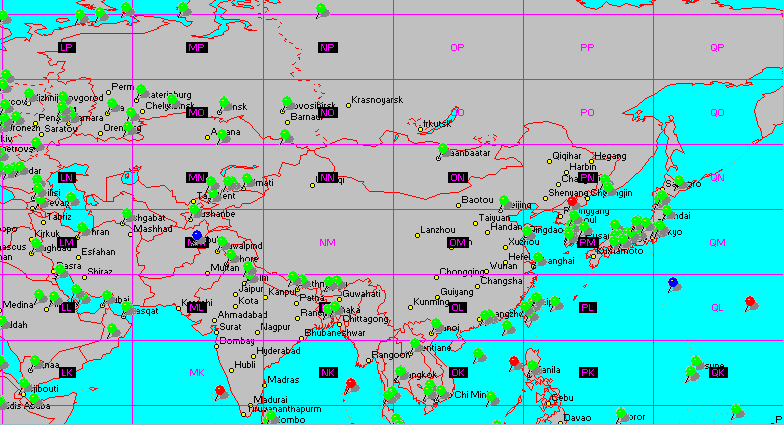784x425 pixels.
Task: Select the green pin at Muscat
Action: click(126, 306)
